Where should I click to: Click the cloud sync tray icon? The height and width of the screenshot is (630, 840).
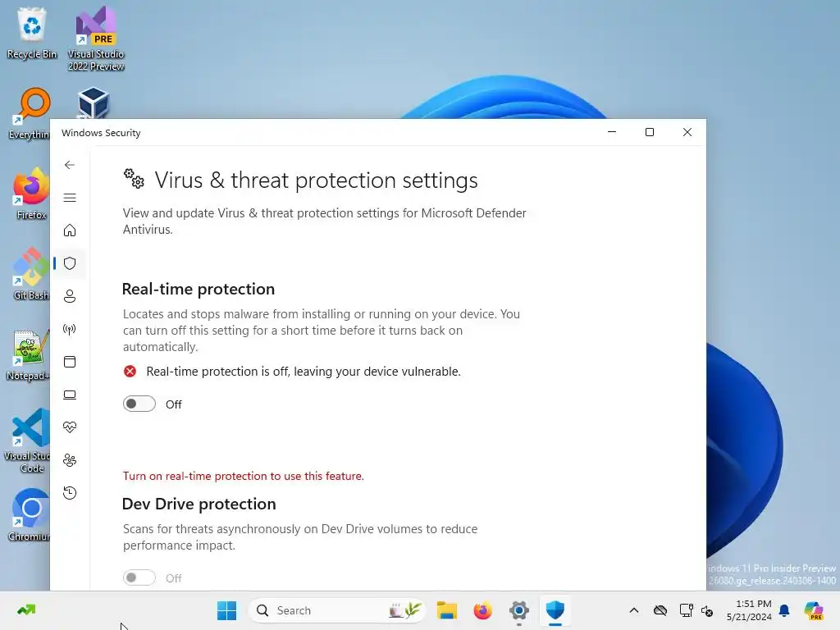660,610
